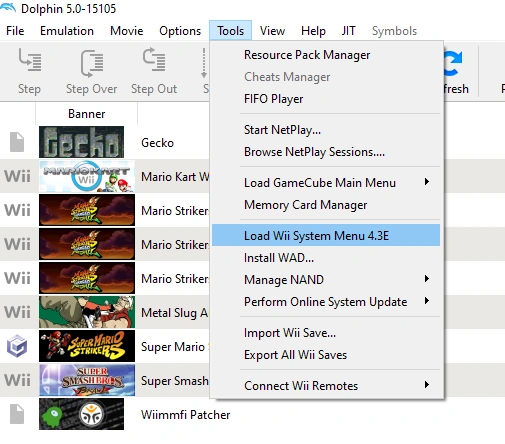Click the file platform icon beside Wiimmfi Patcher
The image size is (505, 444).
pos(17,414)
